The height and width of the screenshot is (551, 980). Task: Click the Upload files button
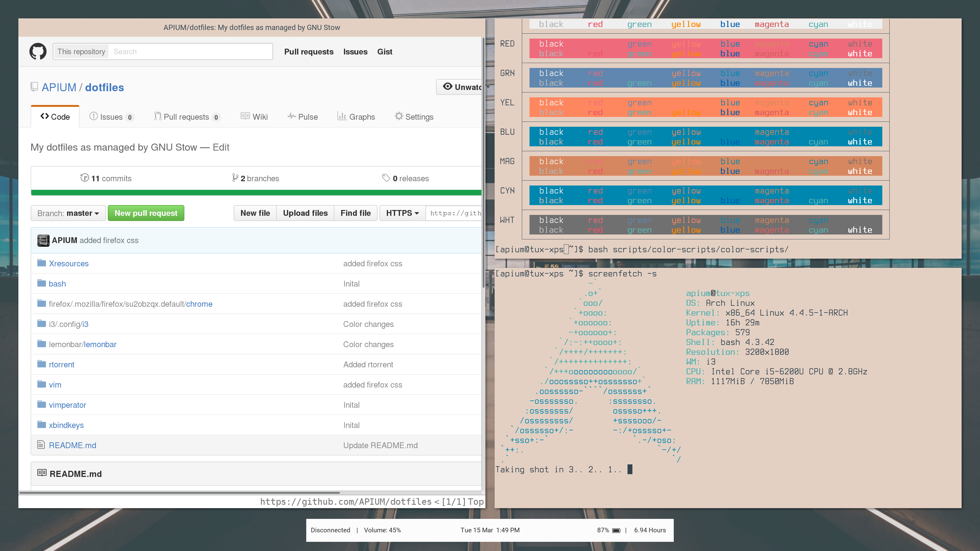pyautogui.click(x=305, y=213)
